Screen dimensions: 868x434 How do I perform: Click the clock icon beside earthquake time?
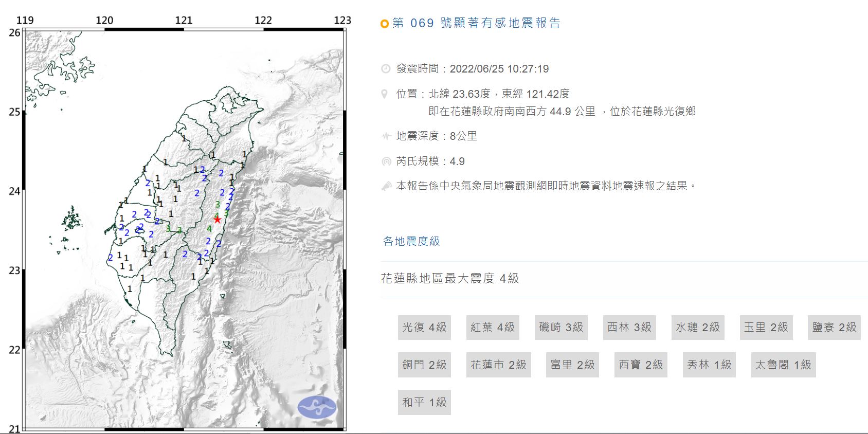point(386,69)
